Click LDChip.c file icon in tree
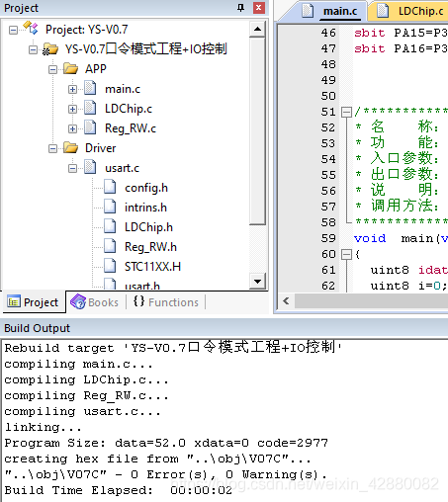This screenshot has height=502, width=448. click(90, 108)
